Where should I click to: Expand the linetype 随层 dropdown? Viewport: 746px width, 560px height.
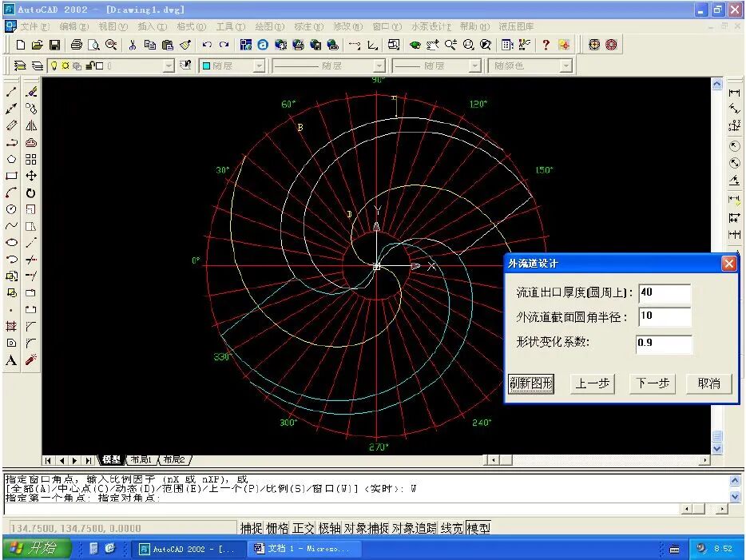pos(379,66)
